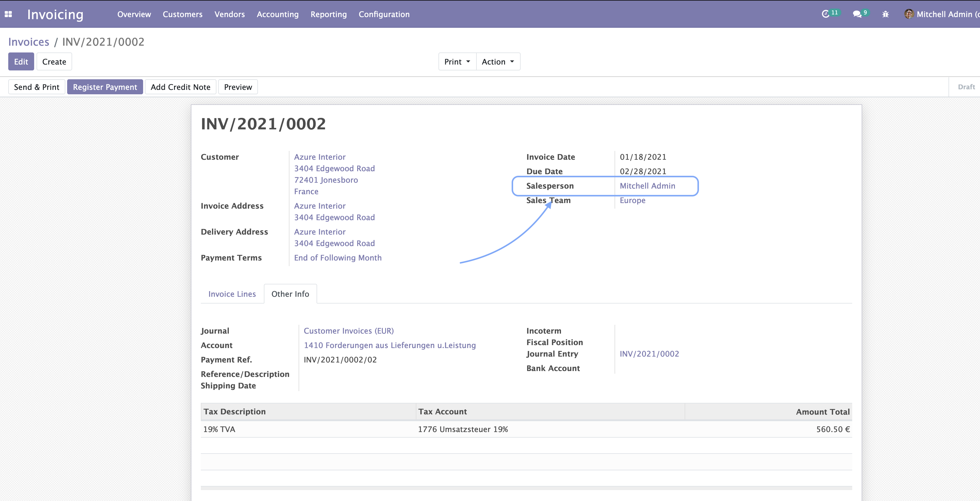Open the Configuration menu
The width and height of the screenshot is (980, 501).
point(384,14)
